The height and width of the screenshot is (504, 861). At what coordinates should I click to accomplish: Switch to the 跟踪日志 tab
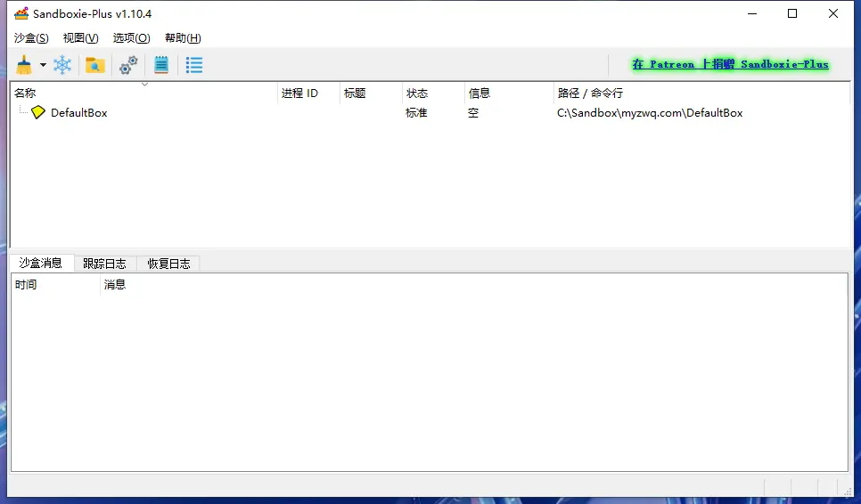(104, 264)
